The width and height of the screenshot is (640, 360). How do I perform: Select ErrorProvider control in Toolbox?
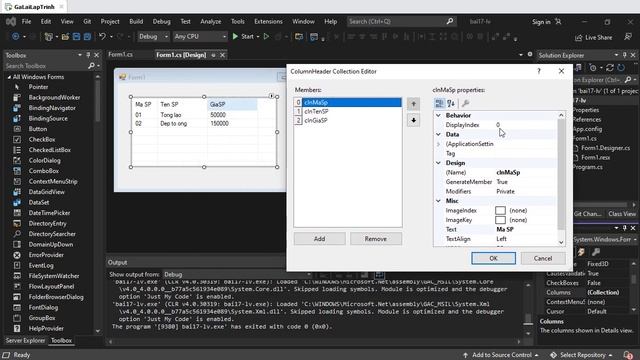46,255
